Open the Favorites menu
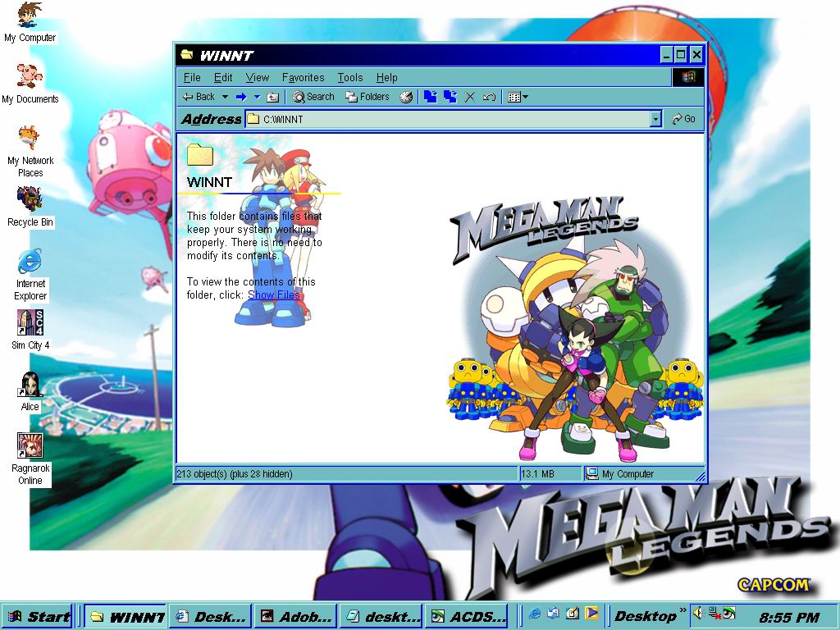Screen dimensions: 840x630 (x=304, y=78)
